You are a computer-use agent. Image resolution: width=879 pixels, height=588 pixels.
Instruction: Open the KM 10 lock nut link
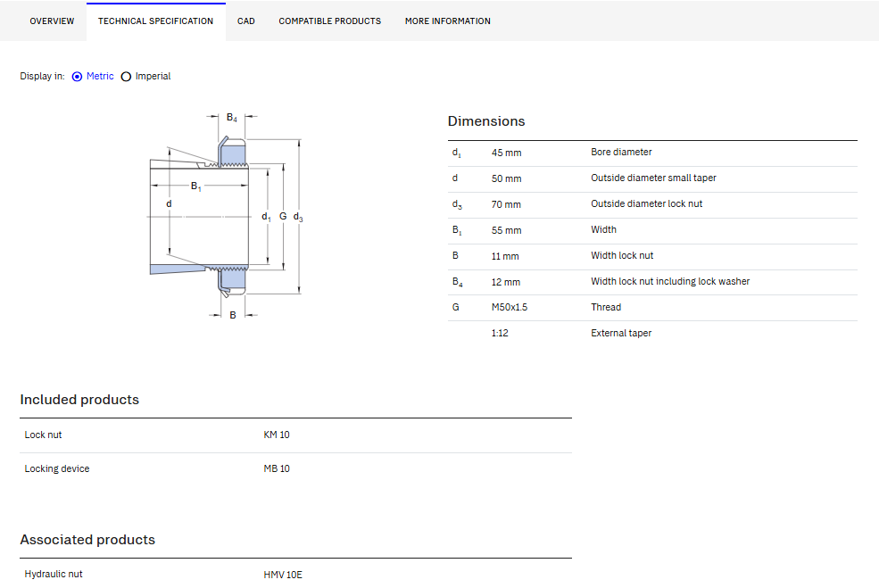pyautogui.click(x=277, y=435)
